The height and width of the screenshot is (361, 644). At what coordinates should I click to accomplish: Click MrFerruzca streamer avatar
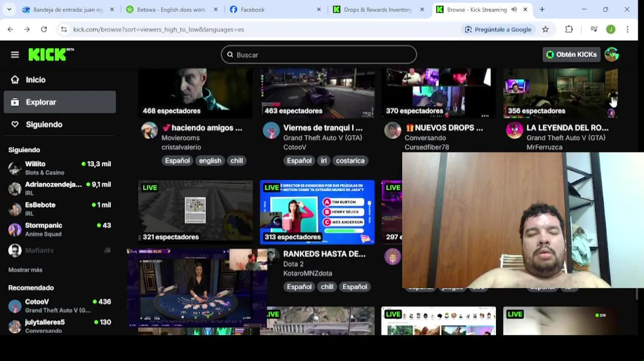tap(514, 130)
